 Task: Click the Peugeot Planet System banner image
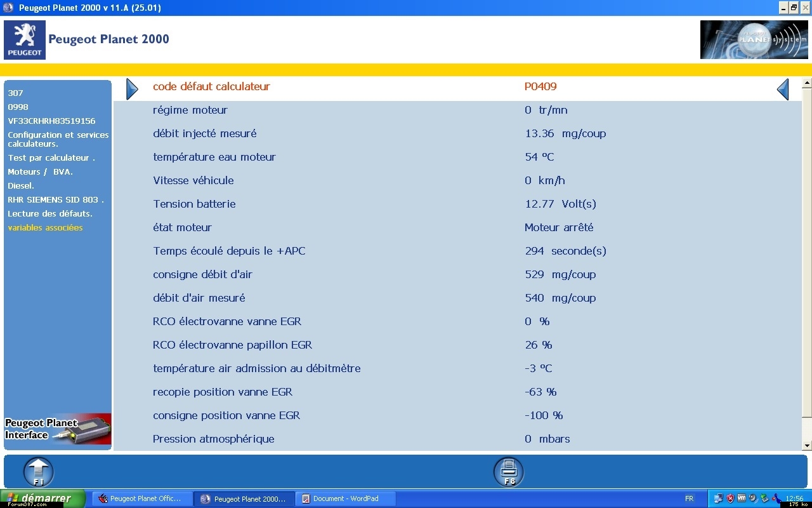click(x=754, y=40)
